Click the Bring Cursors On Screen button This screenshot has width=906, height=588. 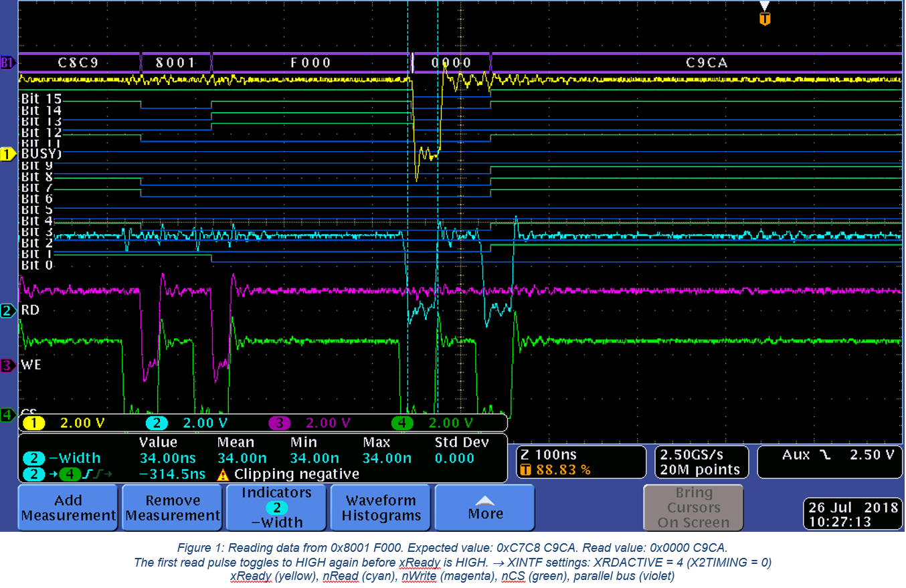tap(693, 508)
